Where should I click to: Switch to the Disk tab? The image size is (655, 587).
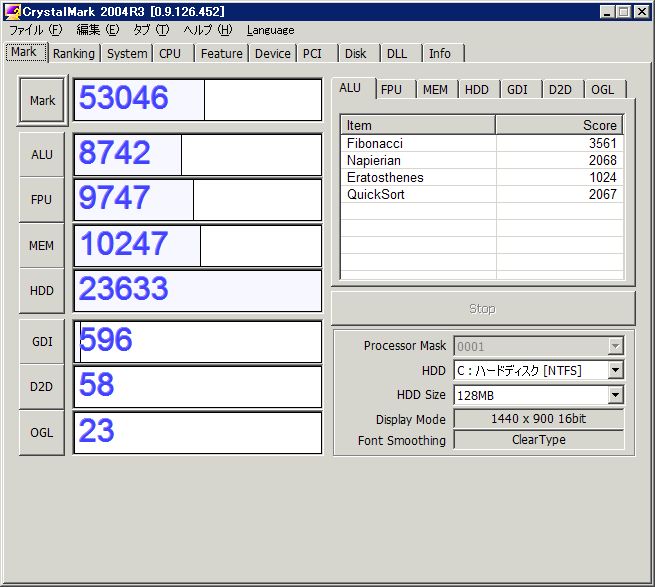pyautogui.click(x=359, y=53)
